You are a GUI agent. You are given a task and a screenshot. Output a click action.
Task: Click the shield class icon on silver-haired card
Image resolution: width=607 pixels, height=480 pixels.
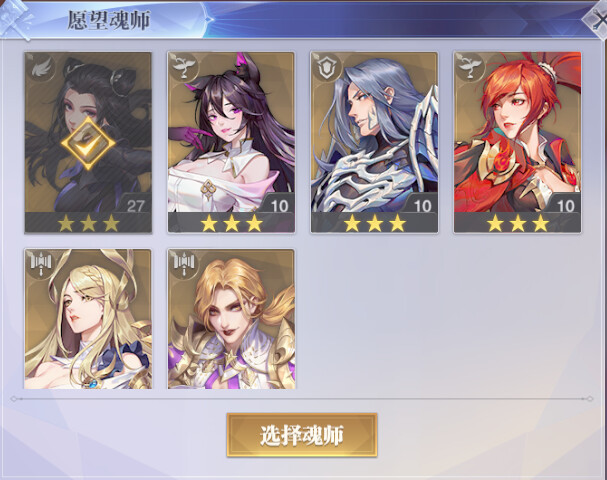click(327, 68)
